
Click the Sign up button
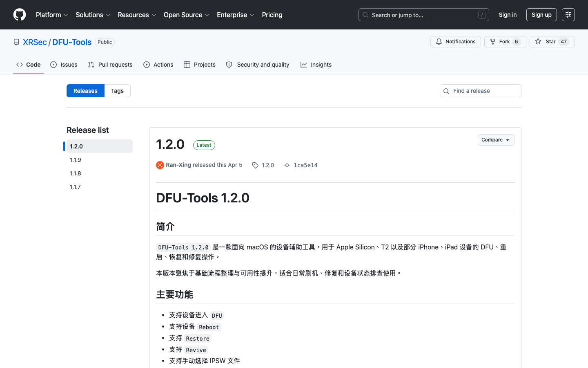[x=541, y=15]
